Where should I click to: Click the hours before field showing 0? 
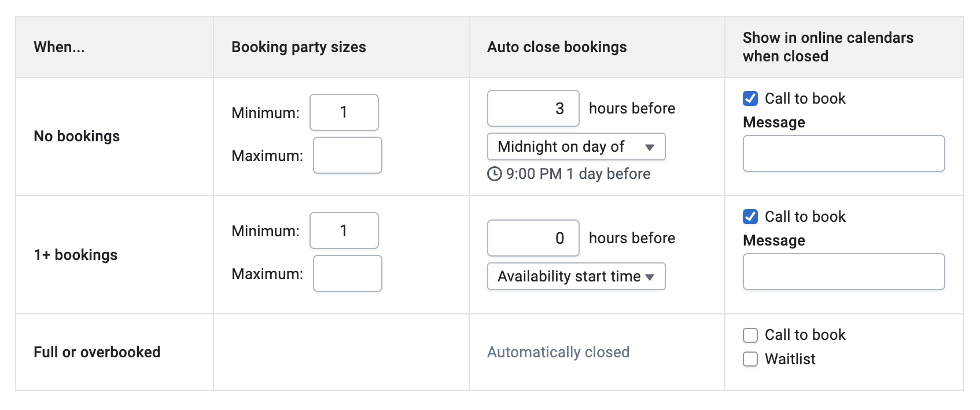533,238
